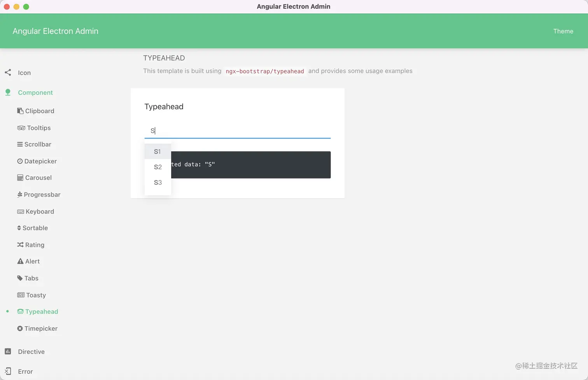Navigate to Toasty page
Image resolution: width=588 pixels, height=380 pixels.
[36, 295]
